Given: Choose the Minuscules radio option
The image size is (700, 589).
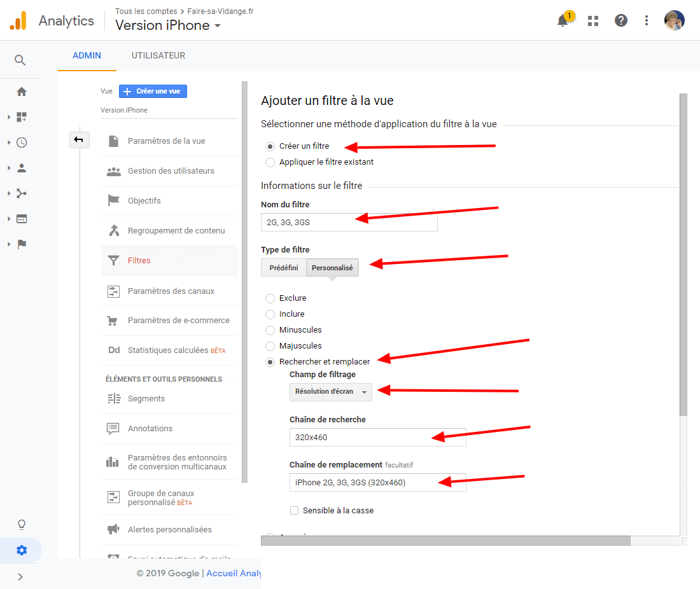Looking at the screenshot, I should (x=270, y=330).
